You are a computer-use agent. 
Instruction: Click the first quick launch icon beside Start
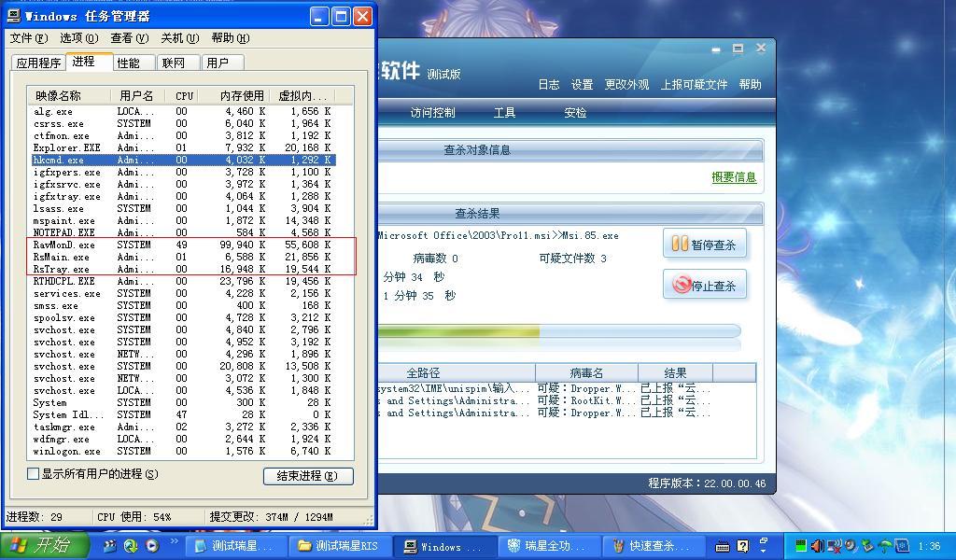point(110,546)
